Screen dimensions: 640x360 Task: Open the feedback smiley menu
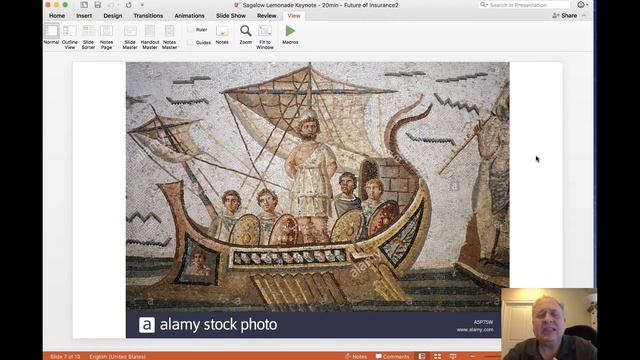(581, 5)
